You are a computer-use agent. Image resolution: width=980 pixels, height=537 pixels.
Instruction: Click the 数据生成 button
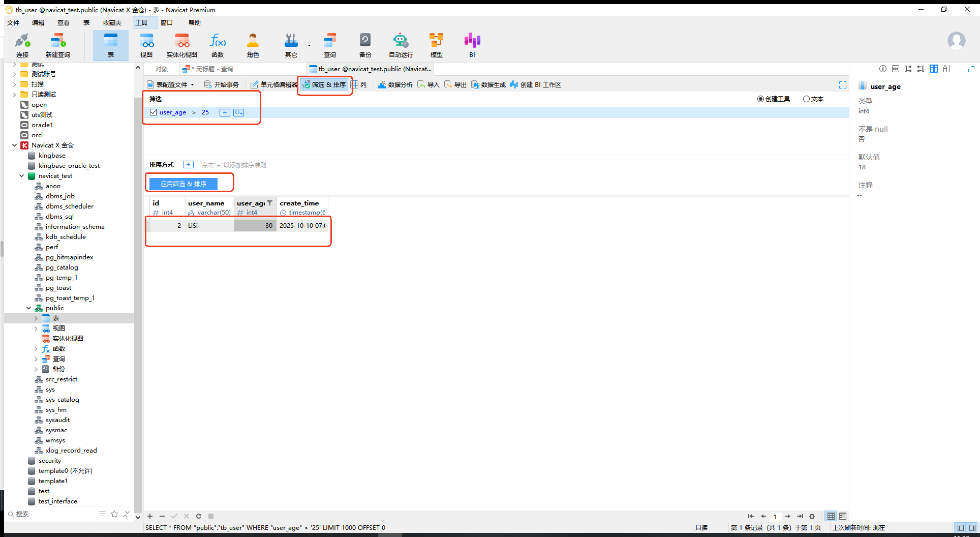(488, 85)
